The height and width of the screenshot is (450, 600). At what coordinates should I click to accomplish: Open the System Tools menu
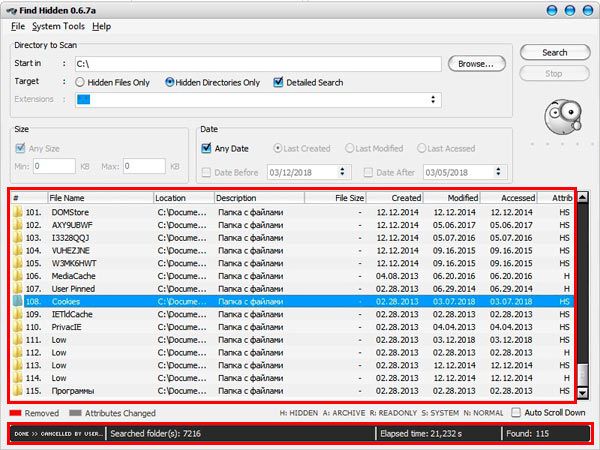point(58,26)
